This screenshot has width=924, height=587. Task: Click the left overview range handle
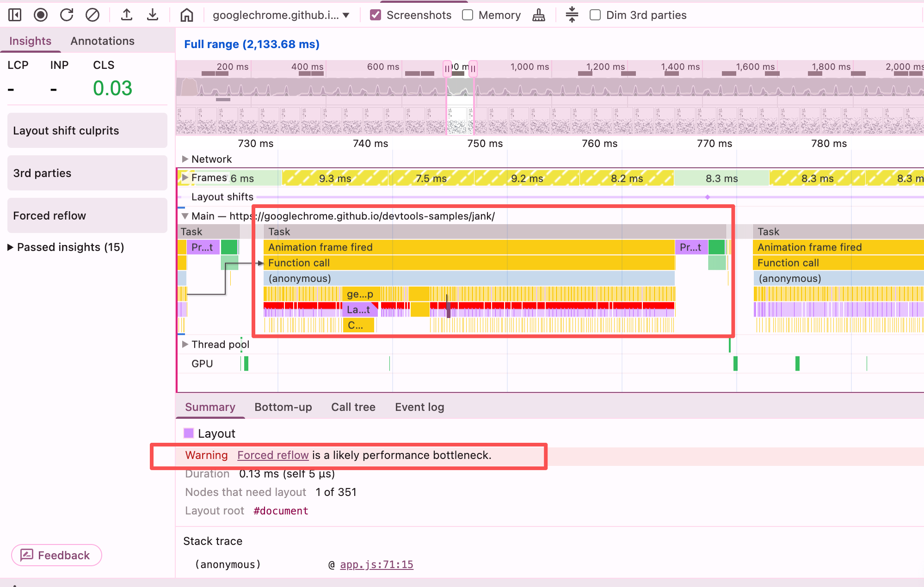447,68
